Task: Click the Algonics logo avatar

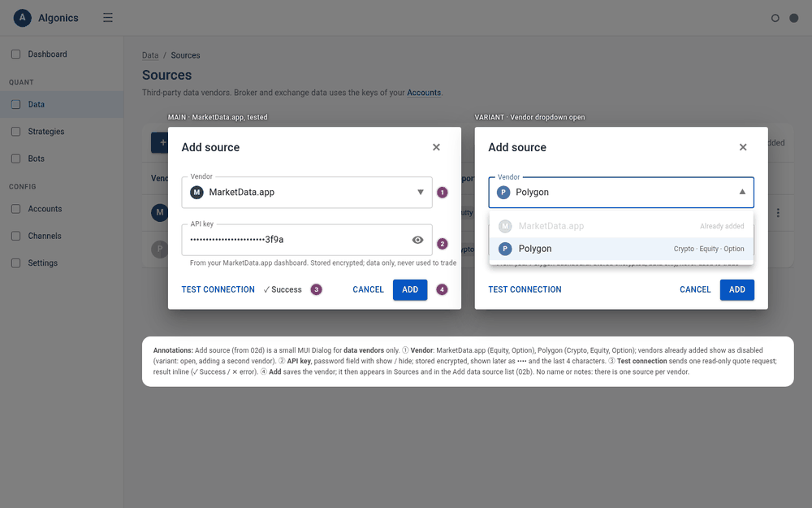Action: coord(22,18)
